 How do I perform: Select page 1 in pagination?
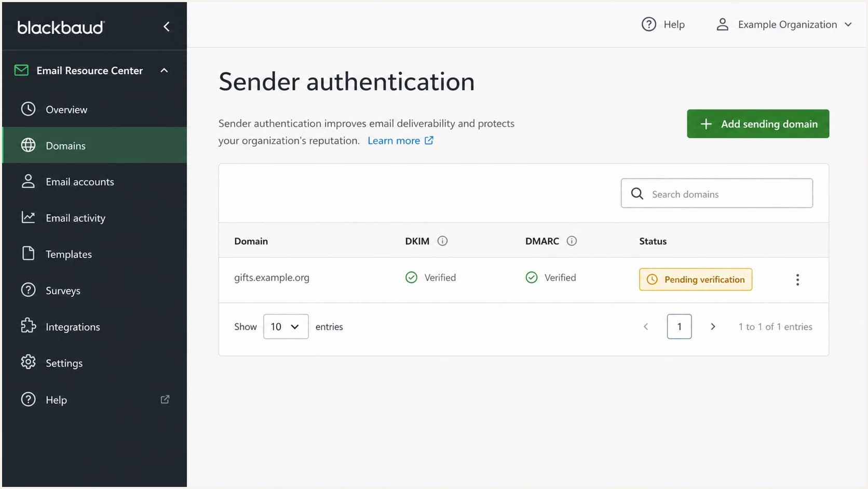point(679,326)
